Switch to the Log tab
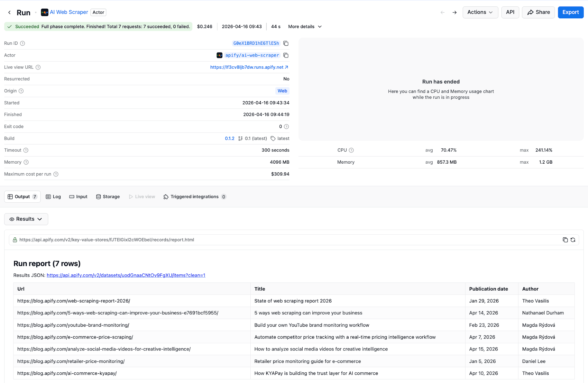The width and height of the screenshot is (588, 383). tap(53, 197)
